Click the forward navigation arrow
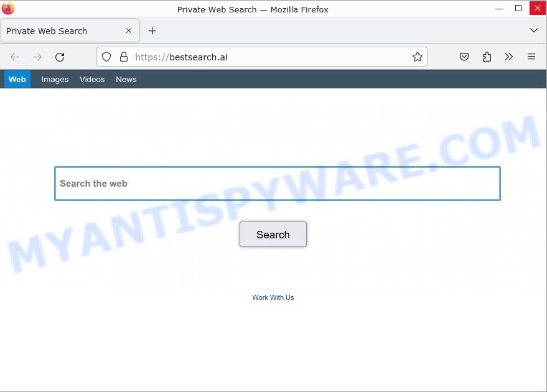 pyautogui.click(x=37, y=57)
